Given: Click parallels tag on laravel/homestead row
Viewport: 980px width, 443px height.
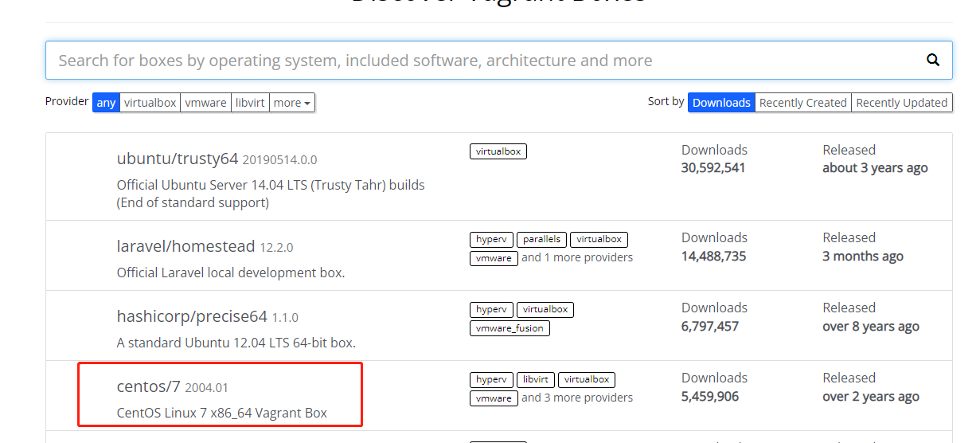Looking at the screenshot, I should click(541, 239).
